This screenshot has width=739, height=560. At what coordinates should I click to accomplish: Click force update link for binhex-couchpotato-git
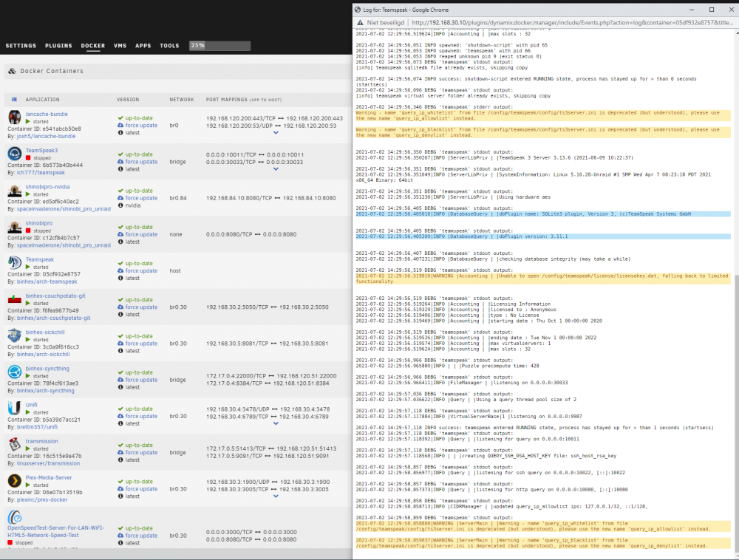(x=141, y=307)
